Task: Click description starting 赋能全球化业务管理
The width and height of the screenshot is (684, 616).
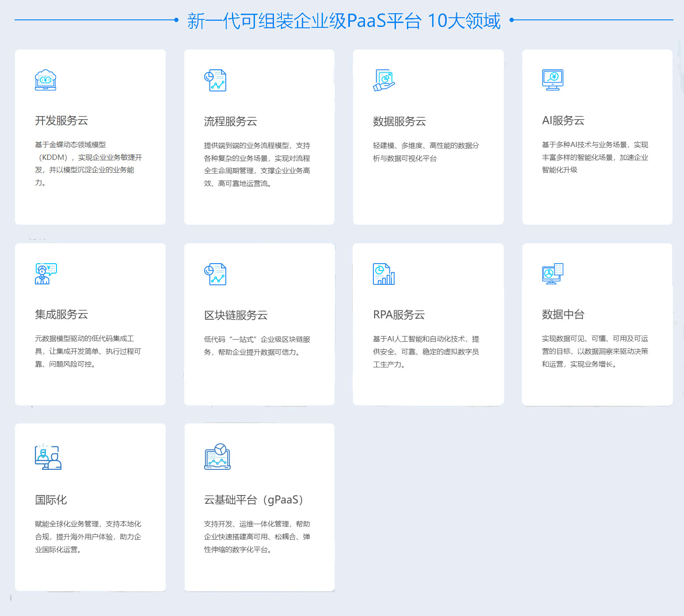Action: point(88,537)
